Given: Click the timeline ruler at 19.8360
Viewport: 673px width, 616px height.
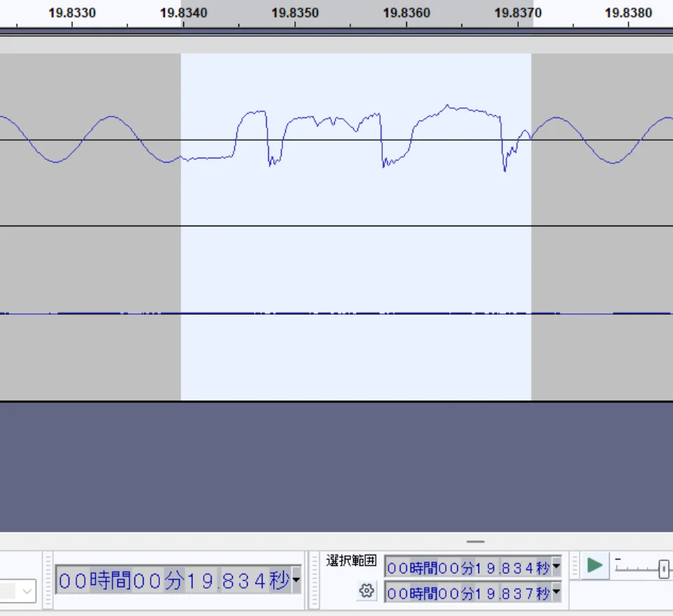Looking at the screenshot, I should (x=405, y=13).
